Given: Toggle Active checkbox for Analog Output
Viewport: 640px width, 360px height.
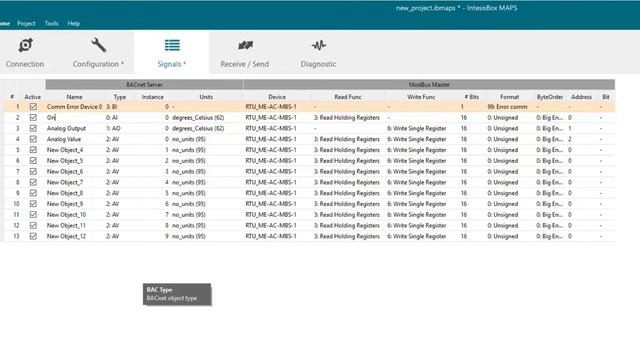Looking at the screenshot, I should click(x=33, y=128).
